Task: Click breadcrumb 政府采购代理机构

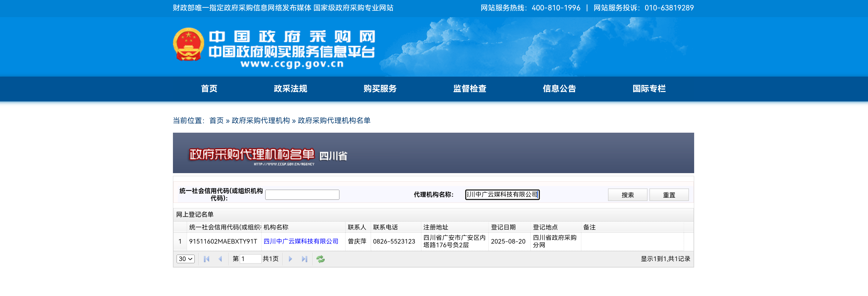Action: tap(261, 120)
